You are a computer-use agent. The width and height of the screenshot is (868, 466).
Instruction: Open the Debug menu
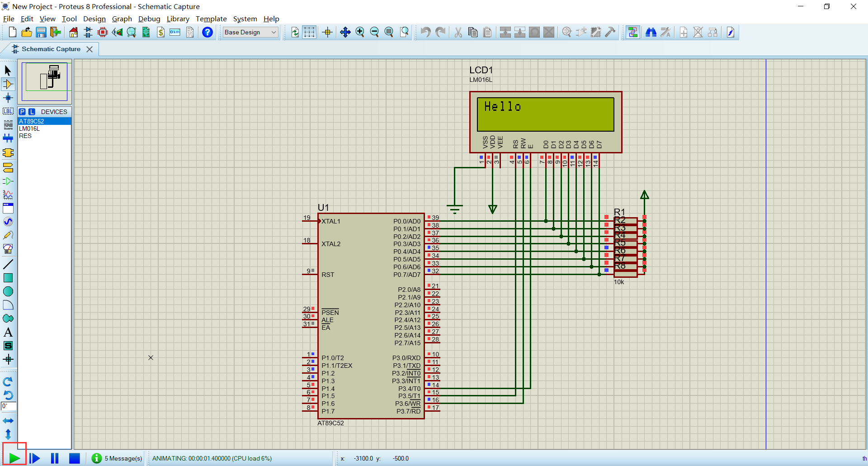(x=149, y=19)
